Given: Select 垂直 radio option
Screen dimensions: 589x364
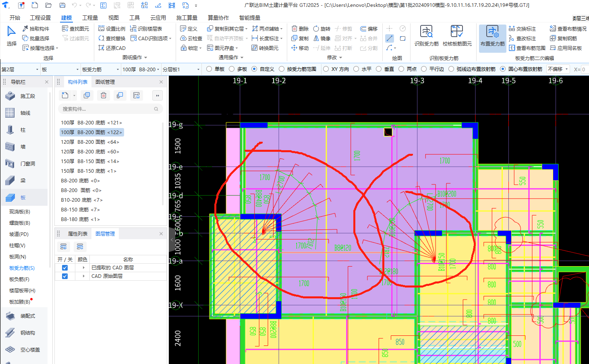Looking at the screenshot, I should pos(385,69).
